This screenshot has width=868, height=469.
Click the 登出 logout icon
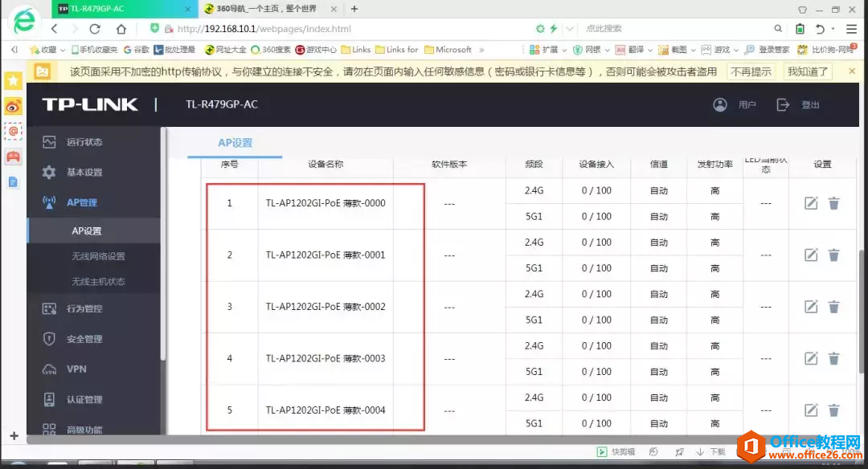tap(783, 104)
